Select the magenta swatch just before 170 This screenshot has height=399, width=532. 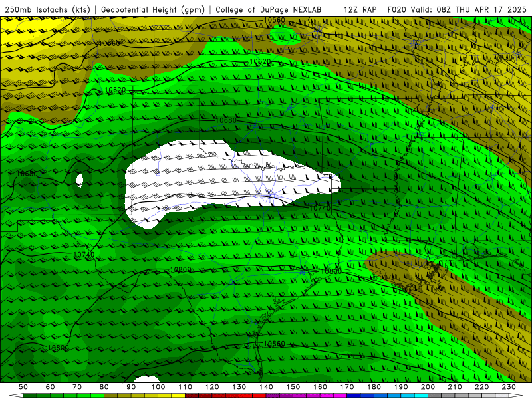coord(340,396)
